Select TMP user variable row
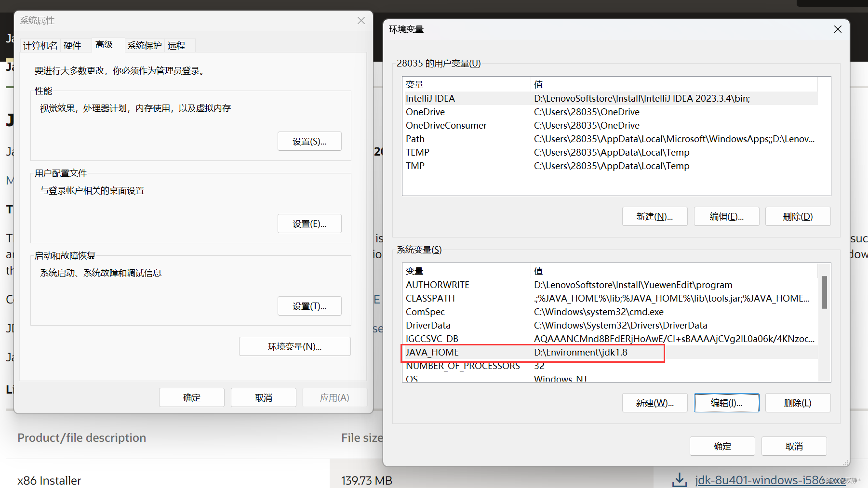The image size is (868, 488). click(610, 166)
